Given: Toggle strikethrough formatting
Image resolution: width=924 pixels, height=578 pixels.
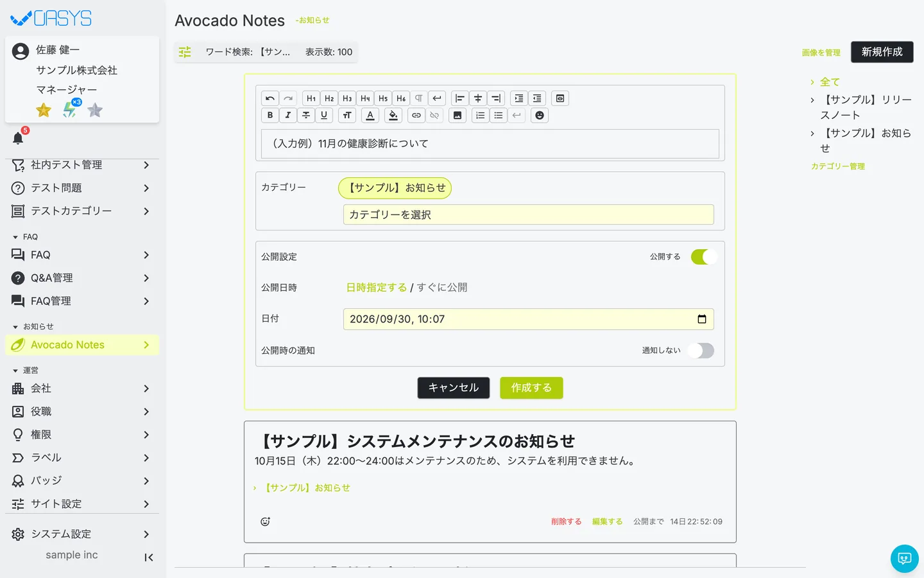Looking at the screenshot, I should pyautogui.click(x=306, y=116).
